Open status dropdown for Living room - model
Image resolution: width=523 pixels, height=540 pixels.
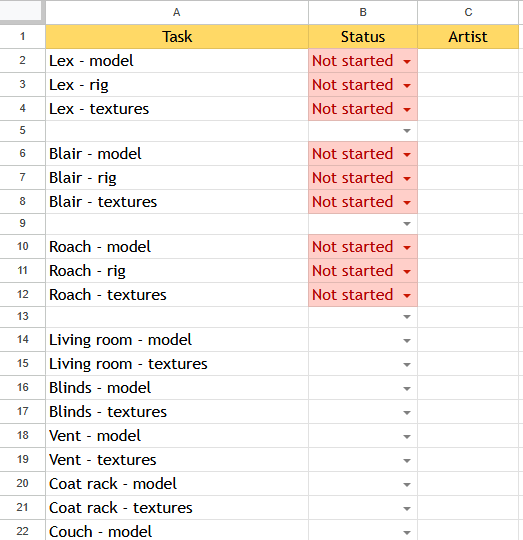(407, 341)
